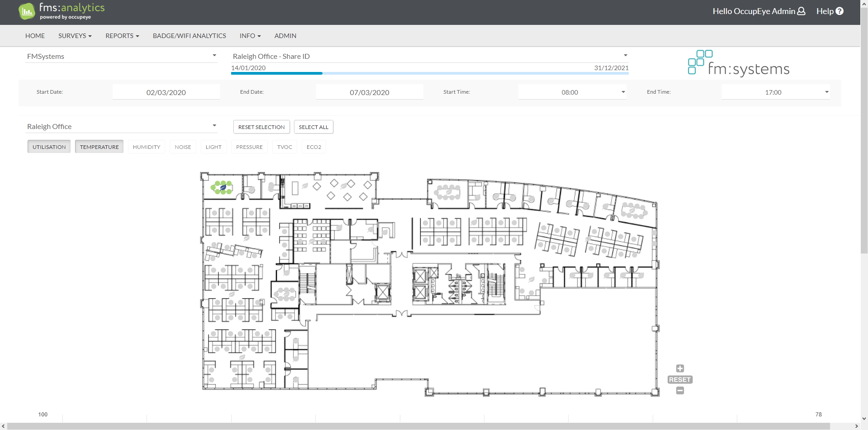868x430 pixels.
Task: Click the fm:systems company logo
Action: 738,63
